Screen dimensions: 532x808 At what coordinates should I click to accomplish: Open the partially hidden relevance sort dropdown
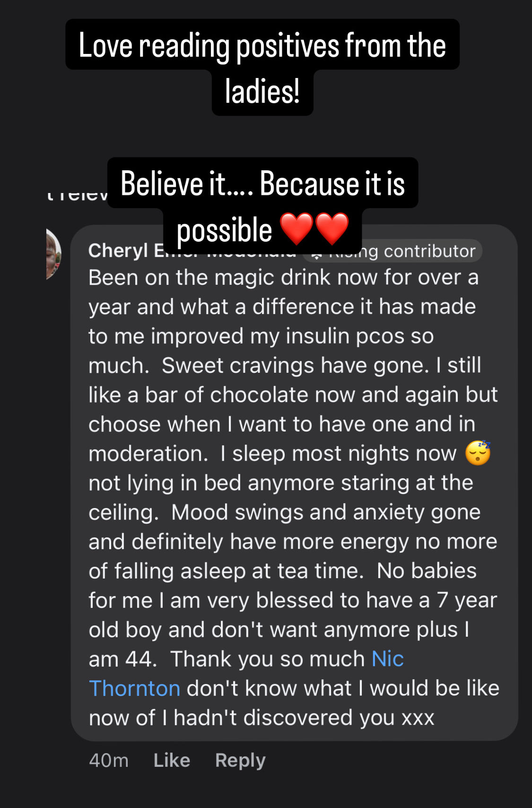point(77,194)
